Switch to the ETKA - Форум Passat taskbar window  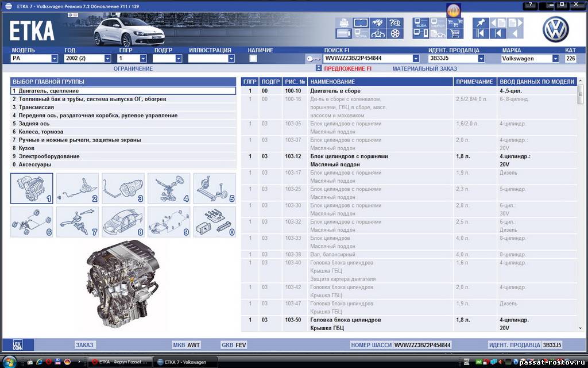coord(121,362)
